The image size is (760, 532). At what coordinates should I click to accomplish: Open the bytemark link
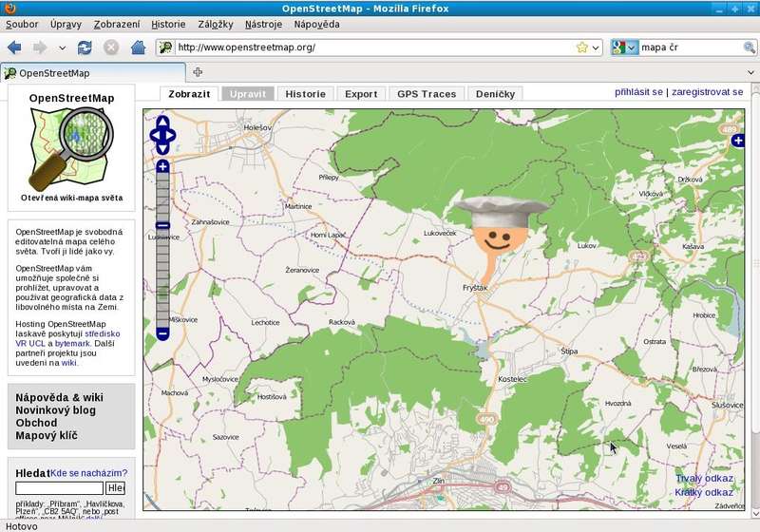coord(72,344)
